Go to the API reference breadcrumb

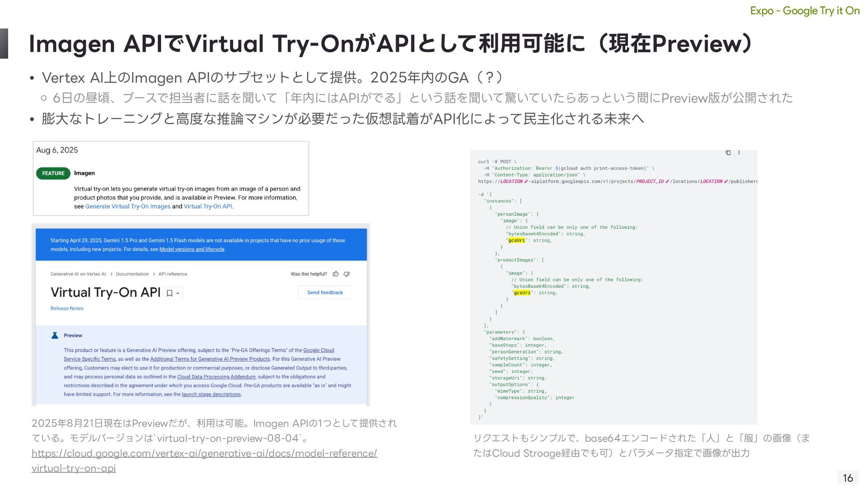coord(173,274)
